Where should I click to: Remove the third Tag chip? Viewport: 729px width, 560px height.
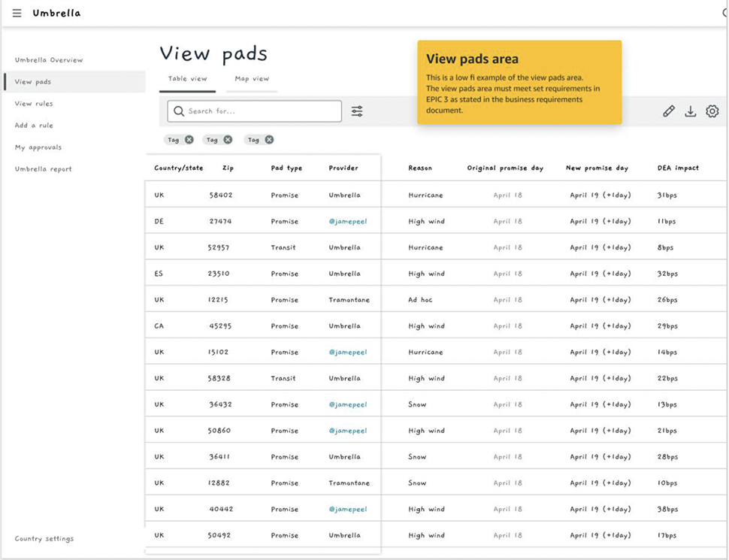(x=269, y=140)
